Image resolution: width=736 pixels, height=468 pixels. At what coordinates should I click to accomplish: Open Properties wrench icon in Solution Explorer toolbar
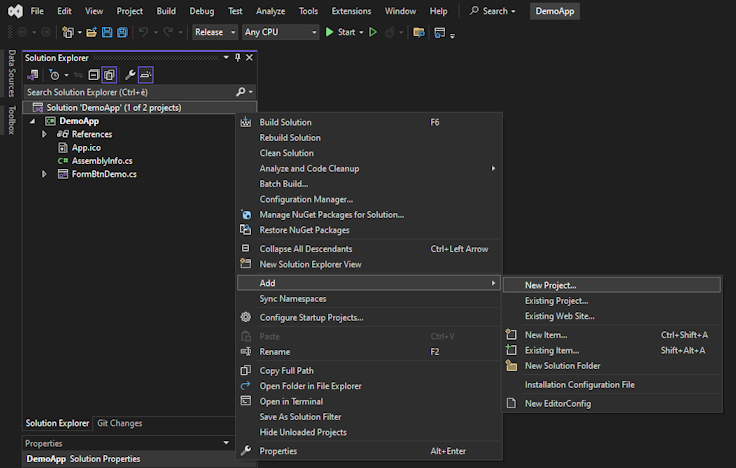coord(129,75)
